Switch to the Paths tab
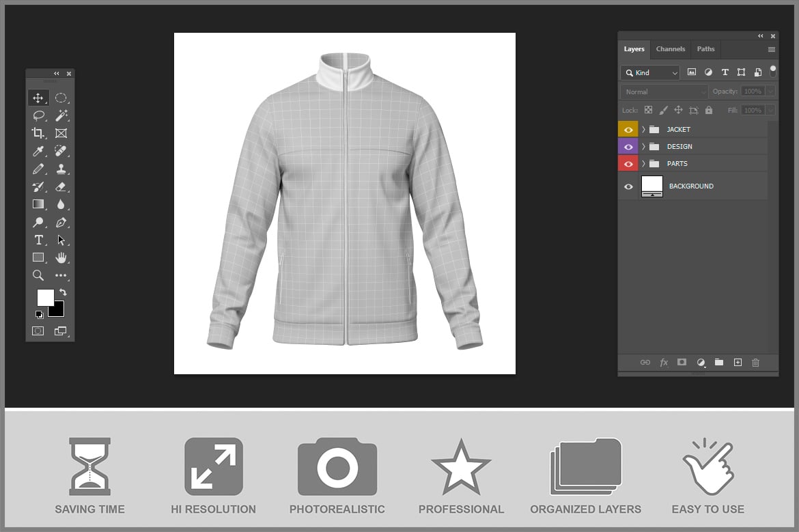 point(705,49)
